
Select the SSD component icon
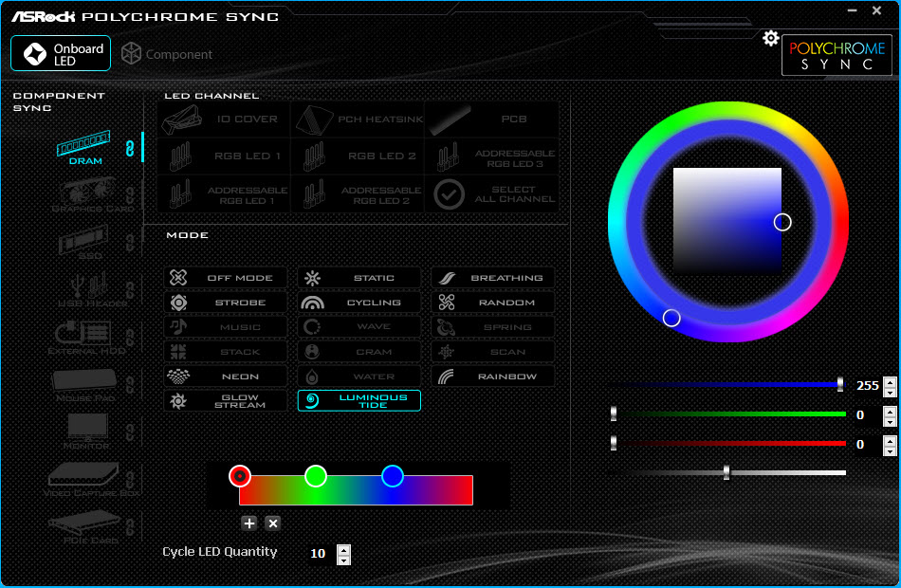coord(83,243)
